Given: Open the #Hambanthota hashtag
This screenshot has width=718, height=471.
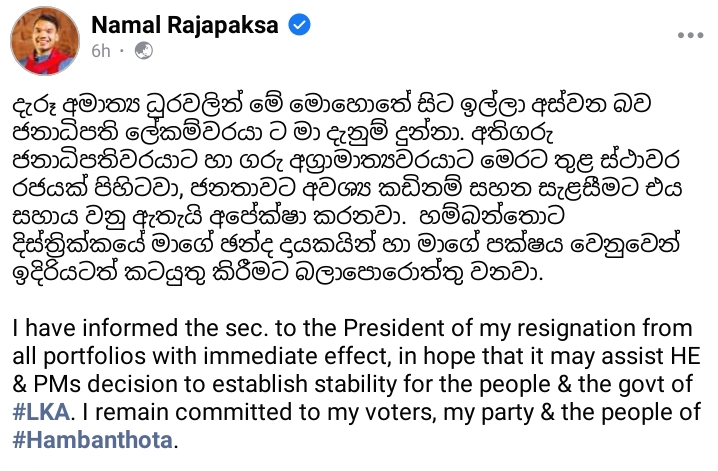Looking at the screenshot, I should [x=92, y=440].
